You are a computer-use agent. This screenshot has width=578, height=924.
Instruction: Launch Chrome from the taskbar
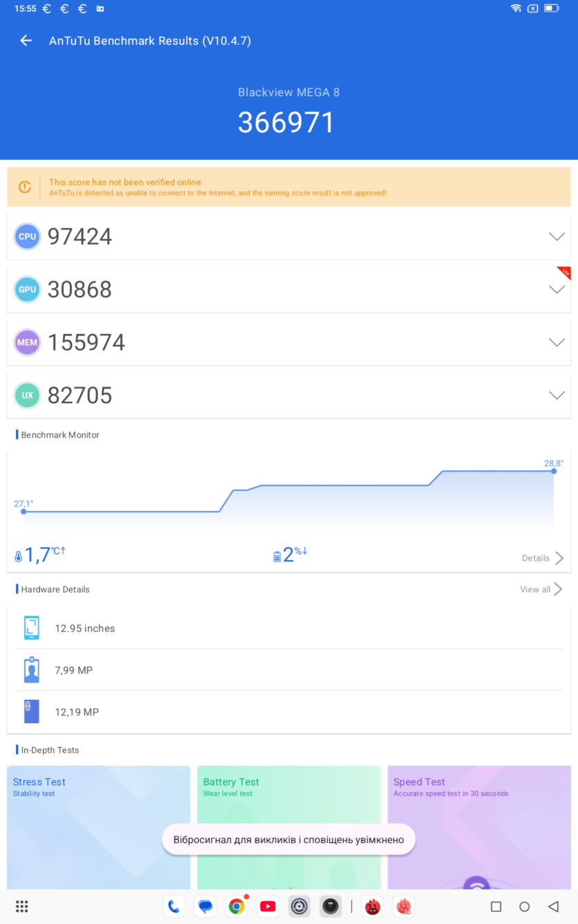tap(237, 906)
